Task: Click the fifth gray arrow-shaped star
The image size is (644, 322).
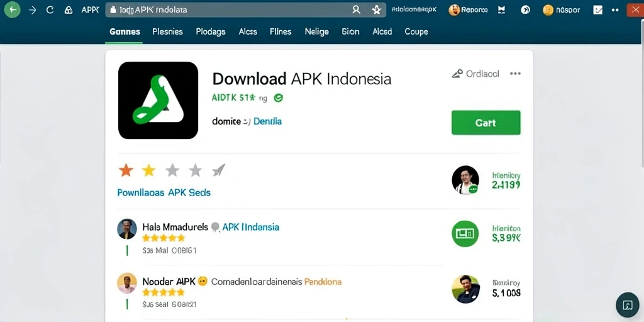Action: (x=218, y=170)
